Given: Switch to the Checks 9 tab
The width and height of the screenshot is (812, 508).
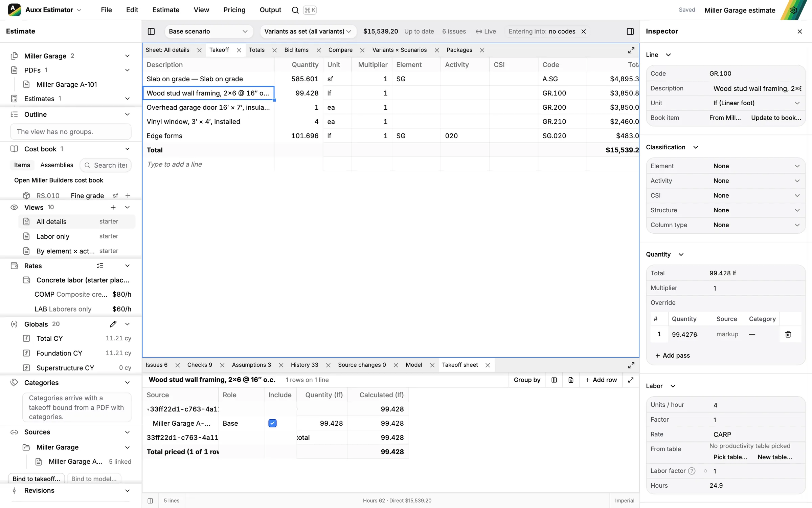Looking at the screenshot, I should (200, 365).
